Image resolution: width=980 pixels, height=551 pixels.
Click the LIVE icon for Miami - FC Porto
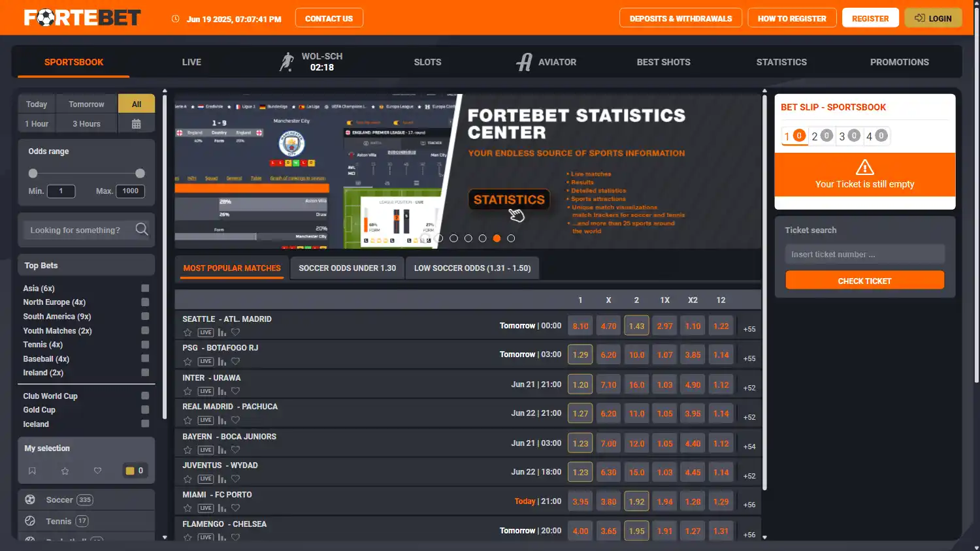tap(206, 508)
